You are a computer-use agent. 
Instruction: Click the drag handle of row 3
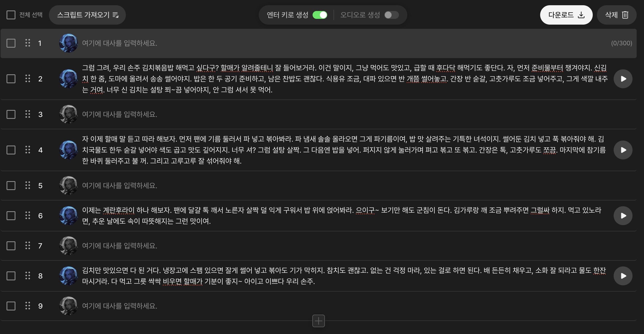tap(28, 114)
